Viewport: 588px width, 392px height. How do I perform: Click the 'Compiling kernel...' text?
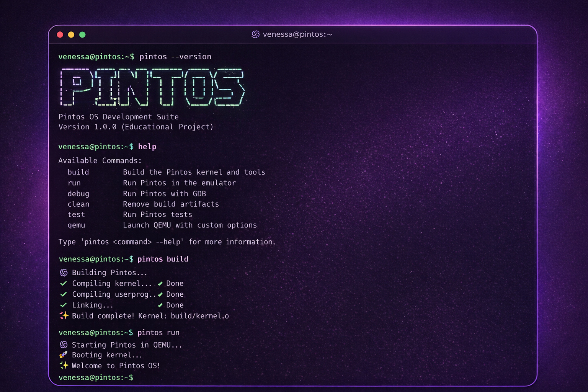coord(112,283)
